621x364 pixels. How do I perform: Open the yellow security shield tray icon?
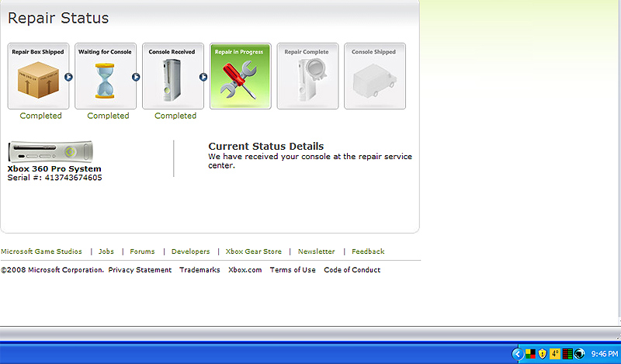[542, 353]
